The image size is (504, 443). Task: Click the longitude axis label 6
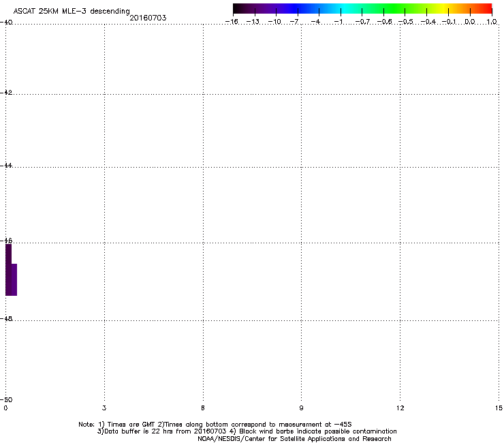[x=203, y=408]
